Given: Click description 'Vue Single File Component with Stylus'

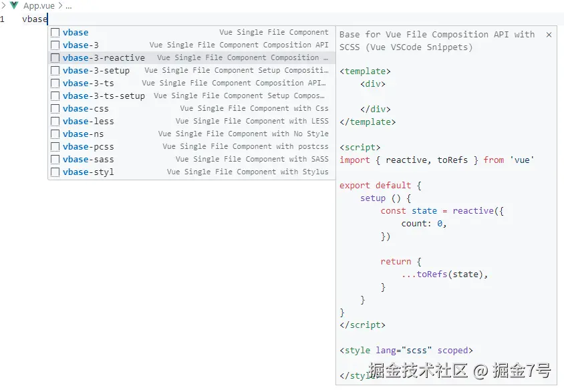Looking at the screenshot, I should click(x=247, y=172).
